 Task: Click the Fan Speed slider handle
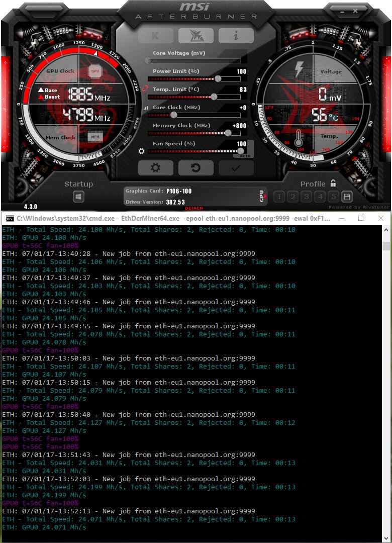point(240,151)
